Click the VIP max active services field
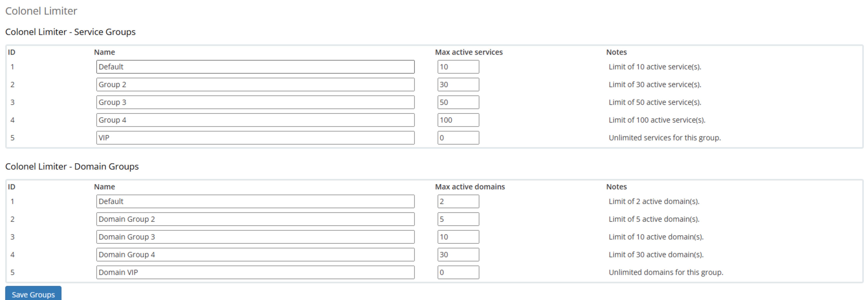 (458, 138)
